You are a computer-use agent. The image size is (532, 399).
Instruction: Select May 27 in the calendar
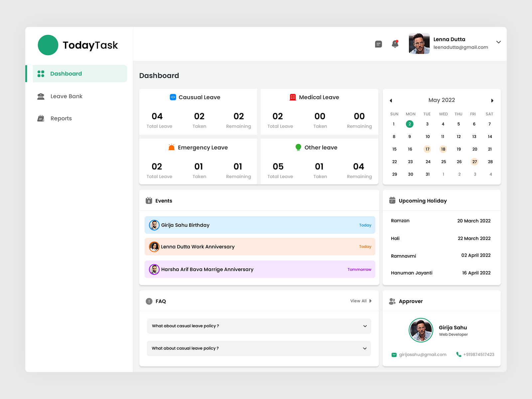[x=474, y=162]
